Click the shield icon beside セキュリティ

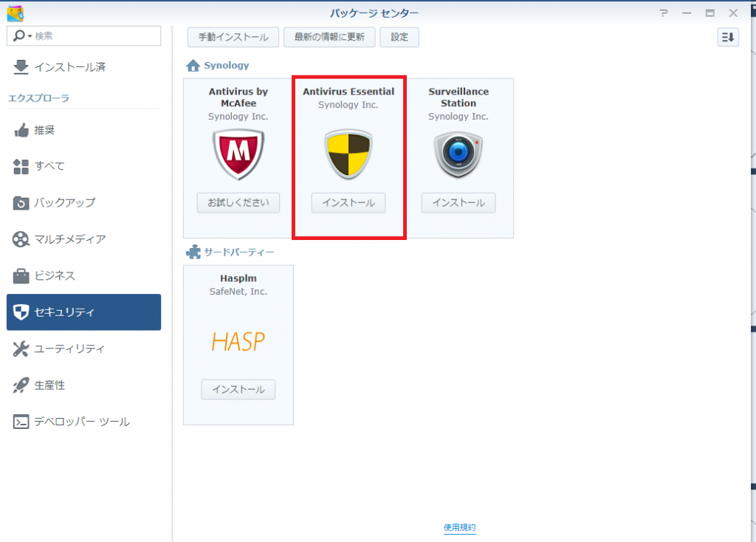[x=21, y=312]
